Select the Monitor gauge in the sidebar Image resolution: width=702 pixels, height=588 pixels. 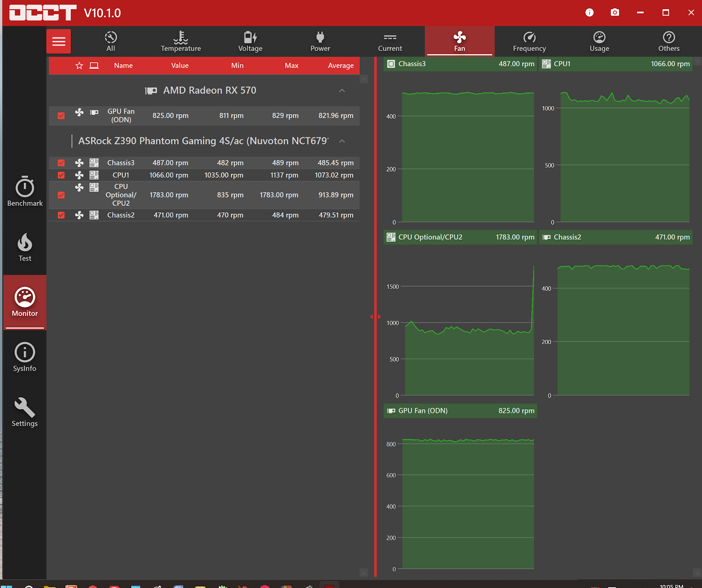(x=25, y=302)
